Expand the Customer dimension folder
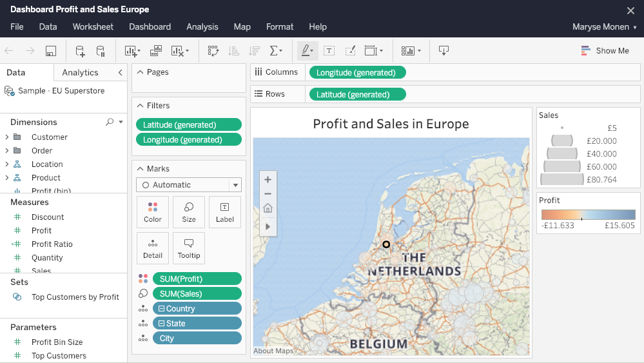Screen dimensions: 644x363 click(x=7, y=137)
